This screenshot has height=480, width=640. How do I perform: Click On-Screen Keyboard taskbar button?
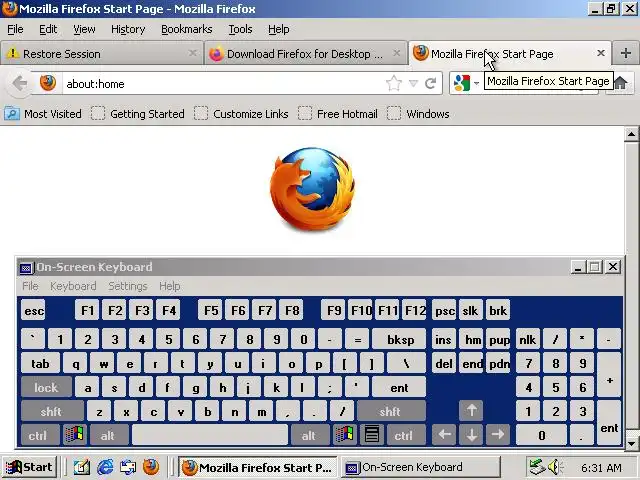(421, 467)
